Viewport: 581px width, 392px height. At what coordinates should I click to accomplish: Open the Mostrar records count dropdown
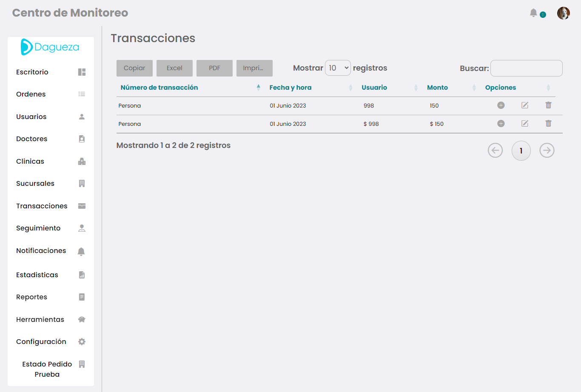coord(338,68)
